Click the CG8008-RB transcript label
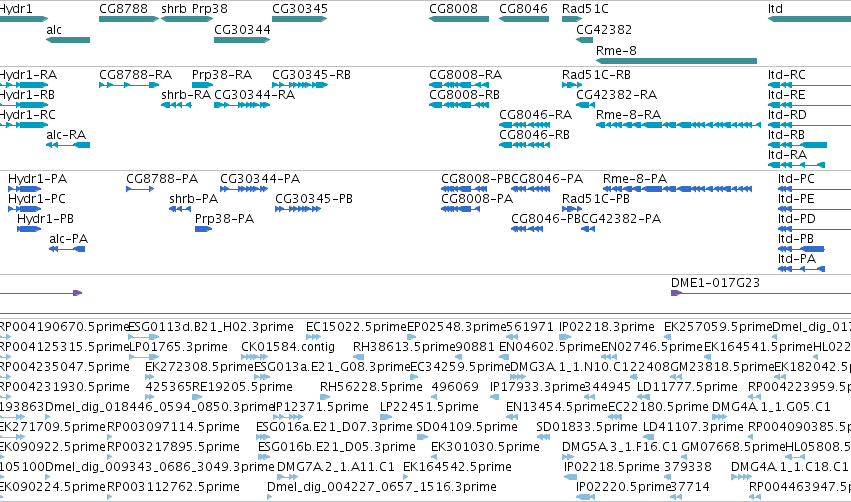Viewport: 851px width, 502px height. point(464,95)
